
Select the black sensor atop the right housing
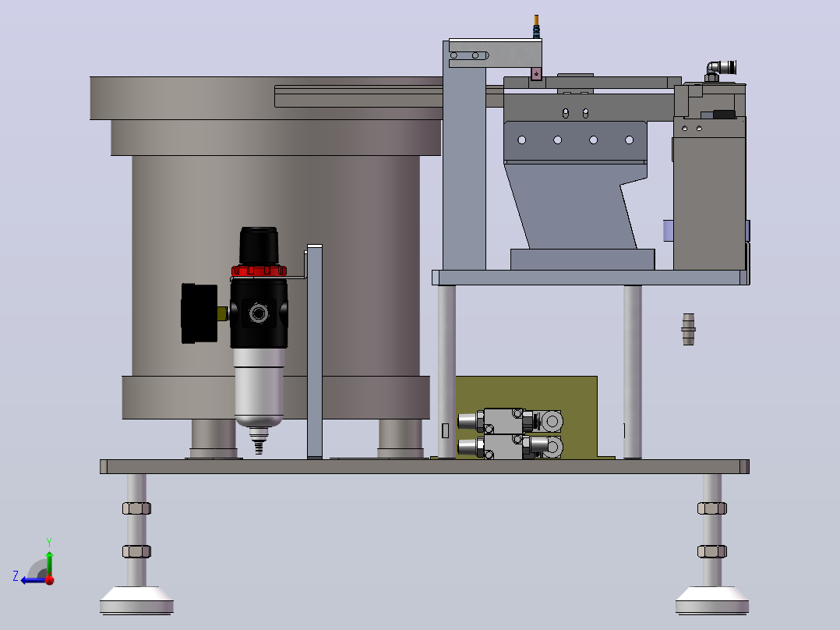point(725,114)
